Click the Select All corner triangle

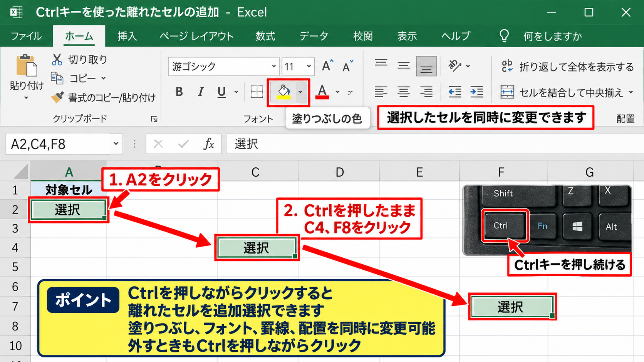coord(21,172)
